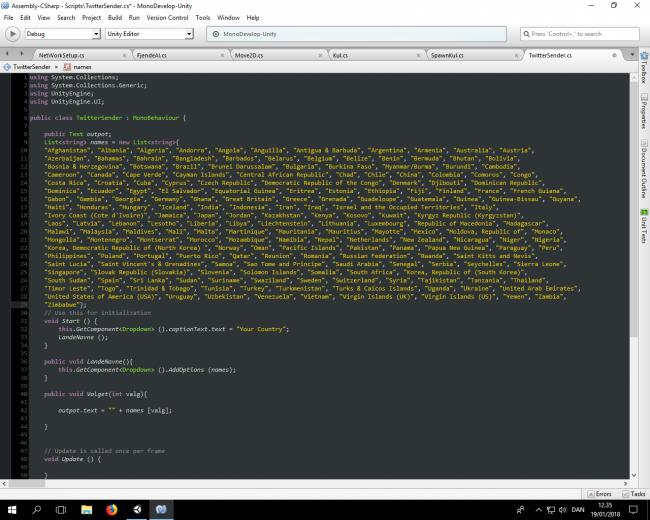Open Firefox from the taskbar
This screenshot has height=520, width=650.
click(112, 510)
